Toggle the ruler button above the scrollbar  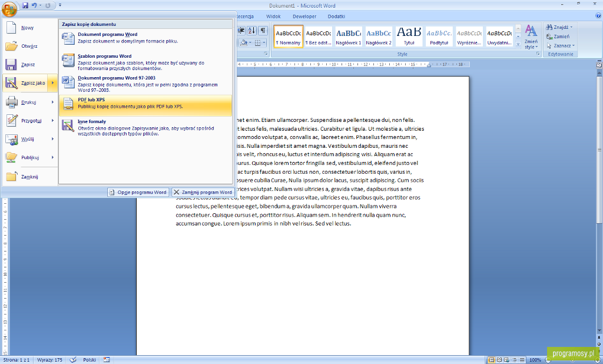tap(599, 65)
